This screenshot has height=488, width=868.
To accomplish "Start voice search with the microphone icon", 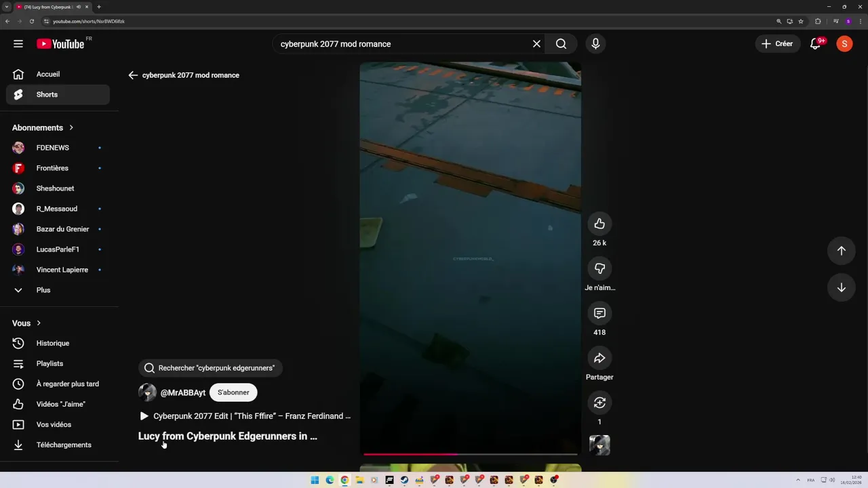I will [x=595, y=44].
